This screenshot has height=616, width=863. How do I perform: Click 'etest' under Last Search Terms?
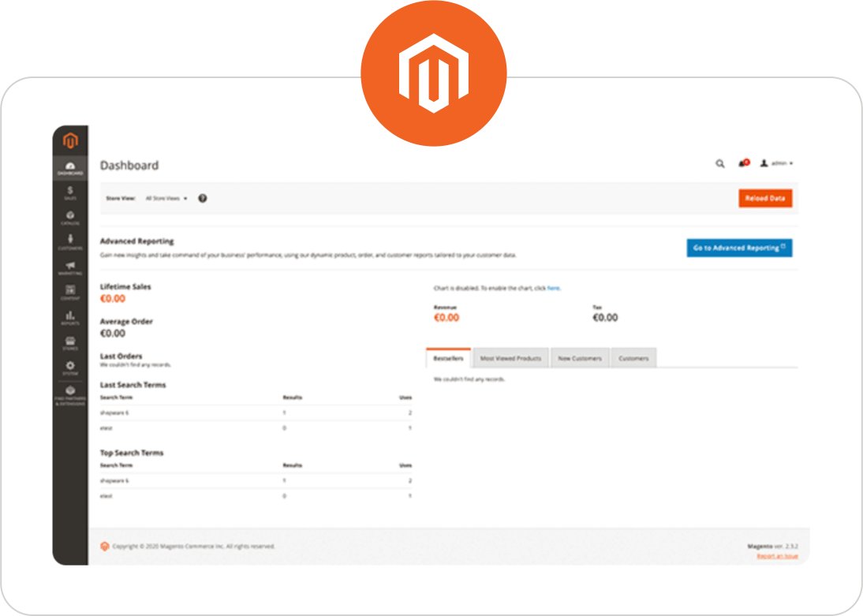[106, 427]
